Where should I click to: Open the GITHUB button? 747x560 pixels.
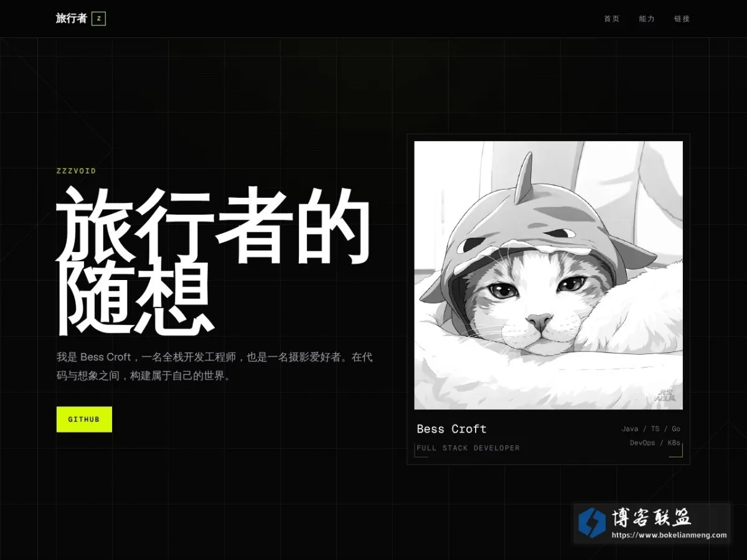[x=84, y=419]
